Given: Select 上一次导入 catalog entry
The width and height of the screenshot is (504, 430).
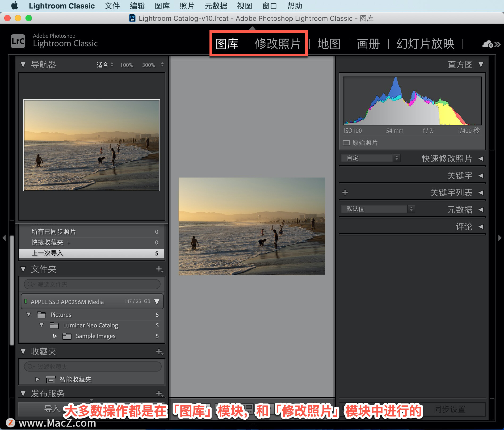Looking at the screenshot, I should tap(92, 253).
